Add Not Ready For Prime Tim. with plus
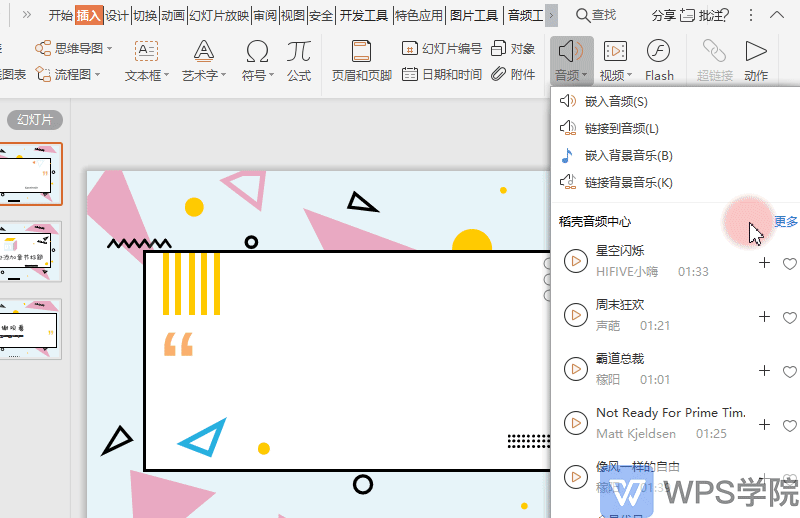This screenshot has width=800, height=518. (764, 425)
